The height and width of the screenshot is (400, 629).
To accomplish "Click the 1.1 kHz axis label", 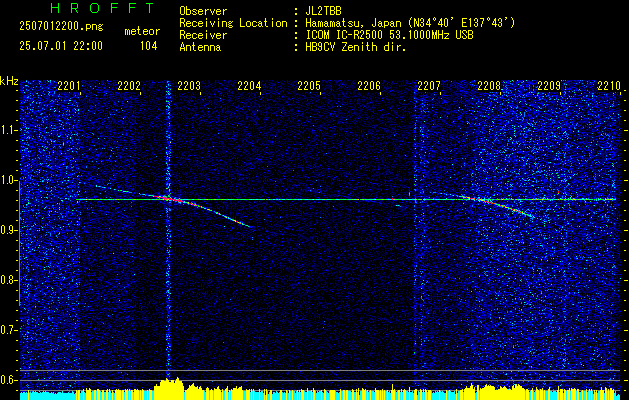I will tap(9, 130).
